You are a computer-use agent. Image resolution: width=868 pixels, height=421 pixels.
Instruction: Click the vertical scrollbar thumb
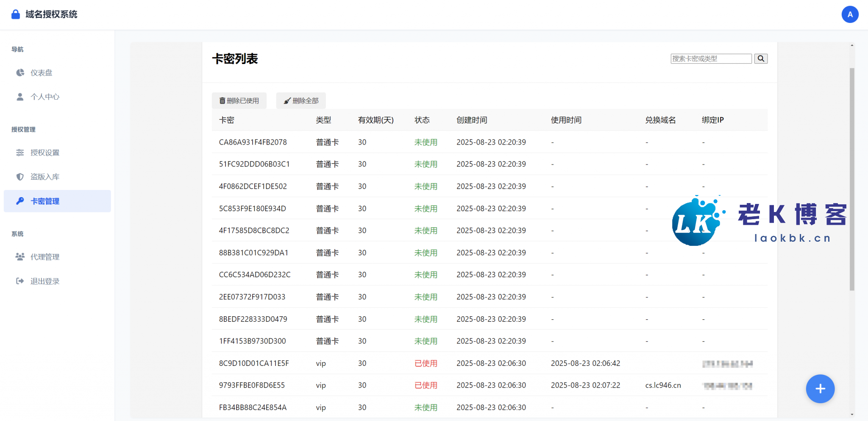852,178
